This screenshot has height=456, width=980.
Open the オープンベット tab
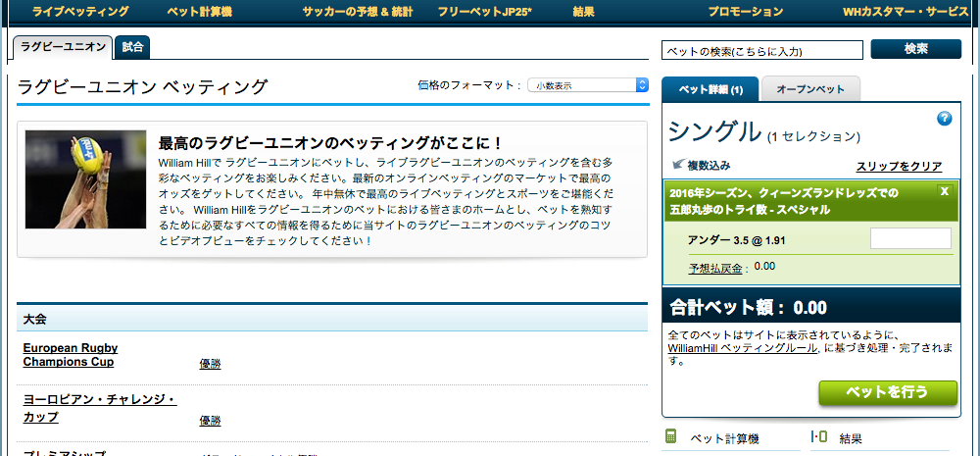pos(810,89)
